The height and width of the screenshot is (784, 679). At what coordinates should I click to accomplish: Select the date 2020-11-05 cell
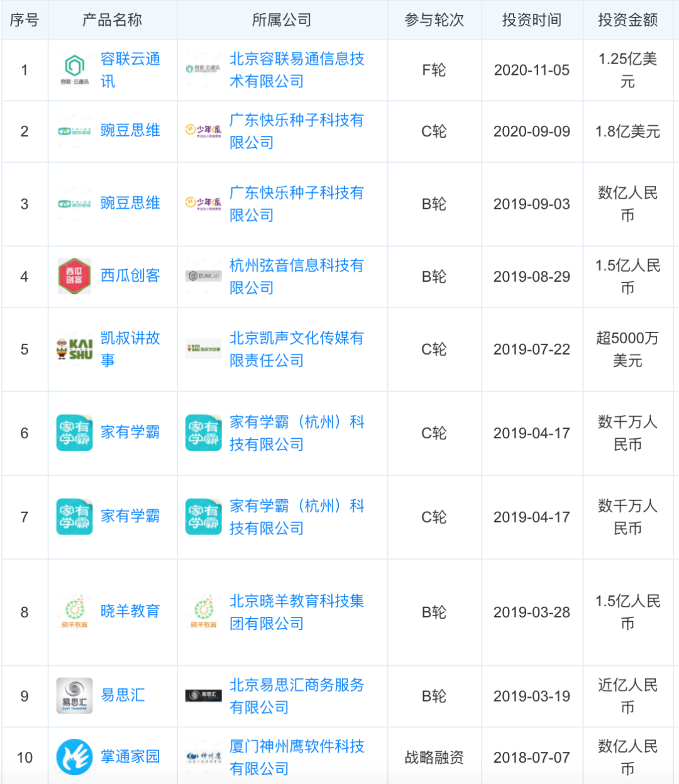pyautogui.click(x=532, y=70)
